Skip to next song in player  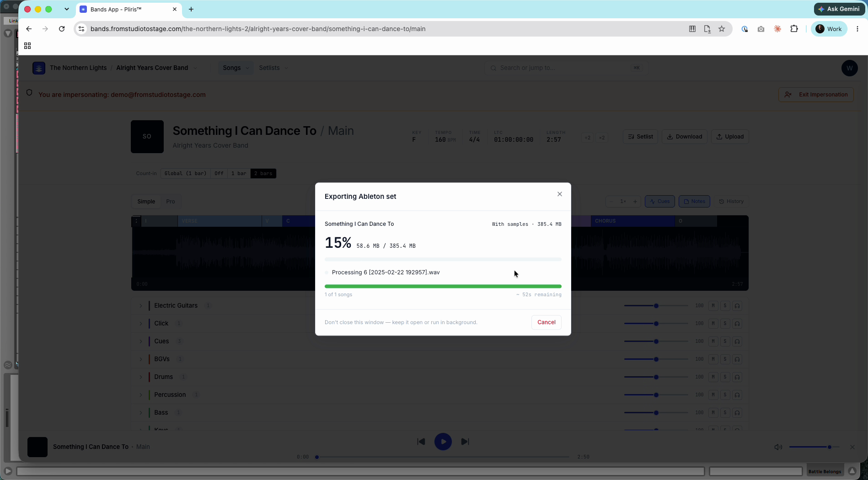465,442
